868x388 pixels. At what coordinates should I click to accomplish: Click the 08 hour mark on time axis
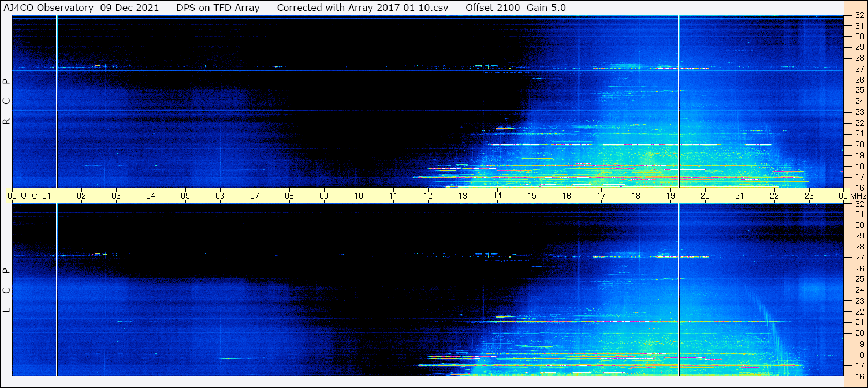coord(289,196)
